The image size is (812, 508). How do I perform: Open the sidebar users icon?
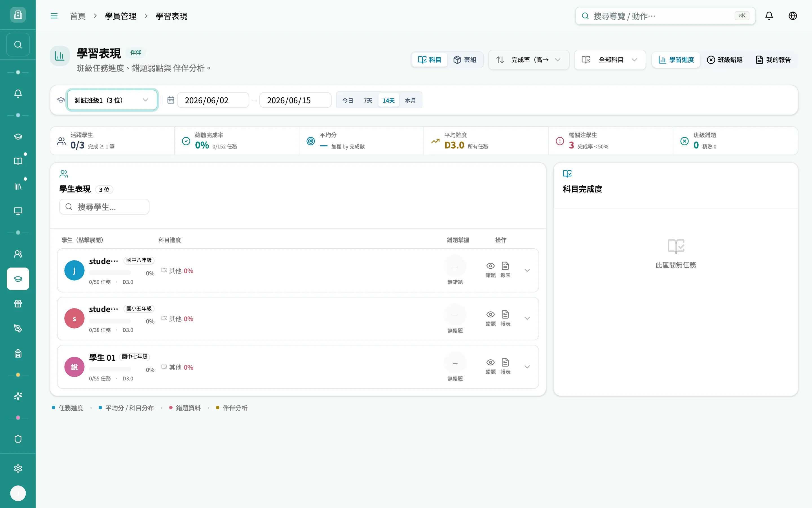pyautogui.click(x=18, y=254)
